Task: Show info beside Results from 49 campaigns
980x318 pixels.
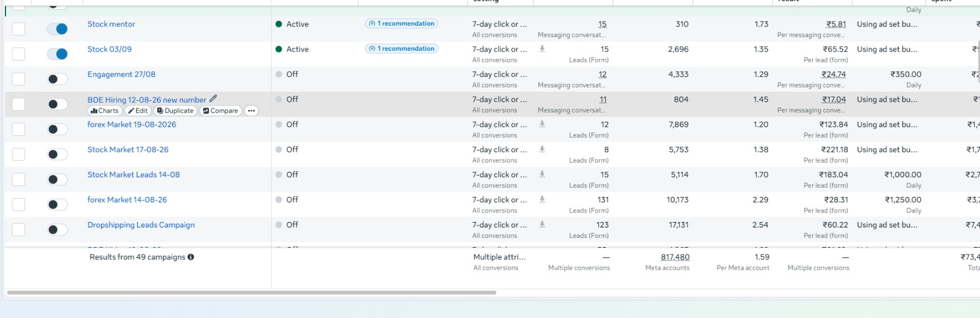Action: [x=191, y=257]
